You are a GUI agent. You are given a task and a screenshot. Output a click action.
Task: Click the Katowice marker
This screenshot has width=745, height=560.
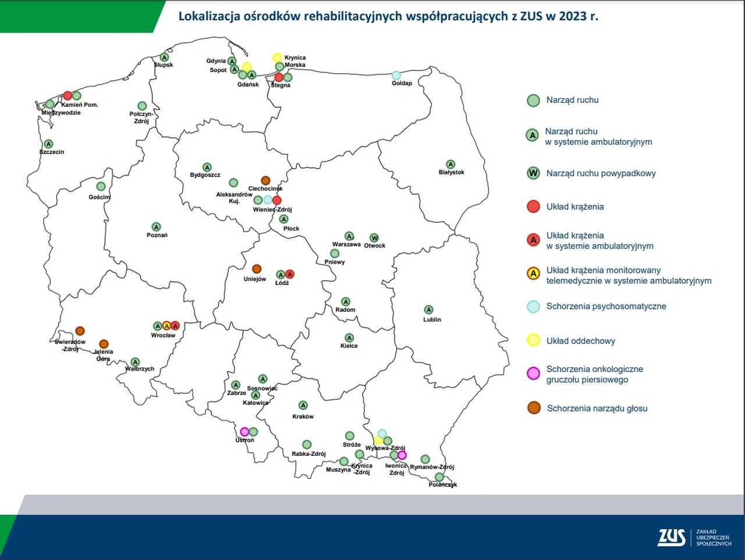256,395
